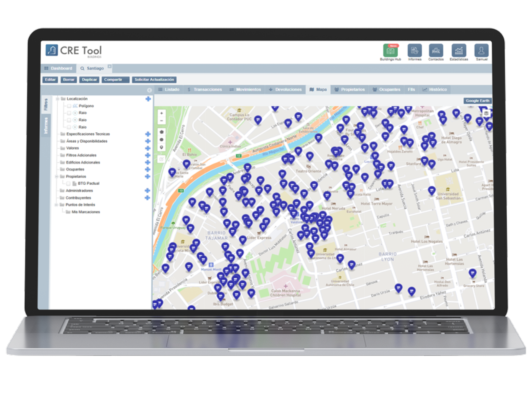
Task: Collapse the Puntos de Interés node
Action: tap(56, 205)
